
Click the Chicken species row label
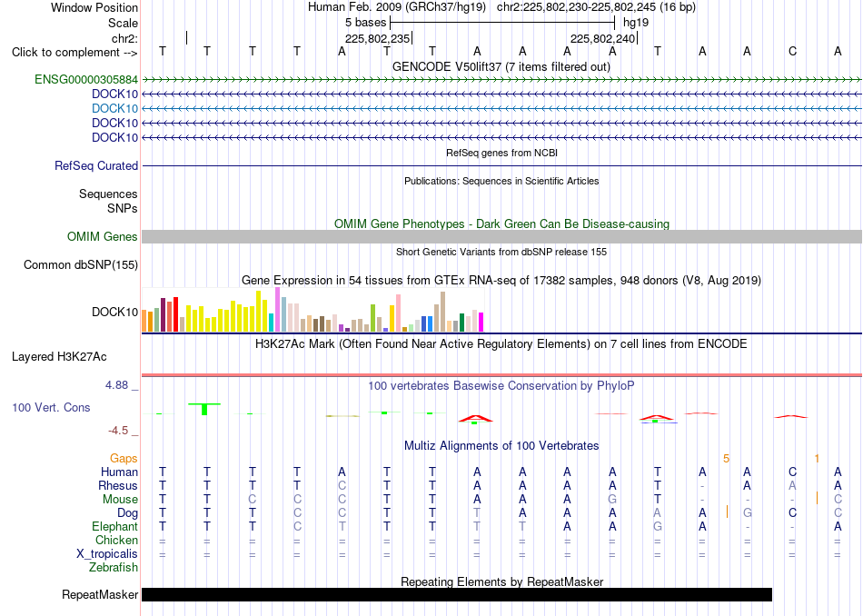116,541
